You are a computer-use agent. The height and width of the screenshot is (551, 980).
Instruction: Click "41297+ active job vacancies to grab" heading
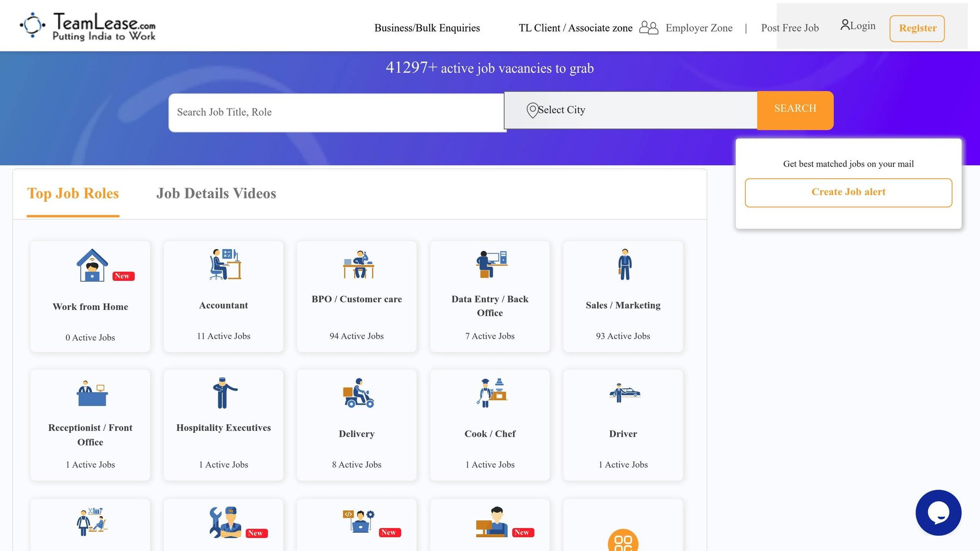490,68
